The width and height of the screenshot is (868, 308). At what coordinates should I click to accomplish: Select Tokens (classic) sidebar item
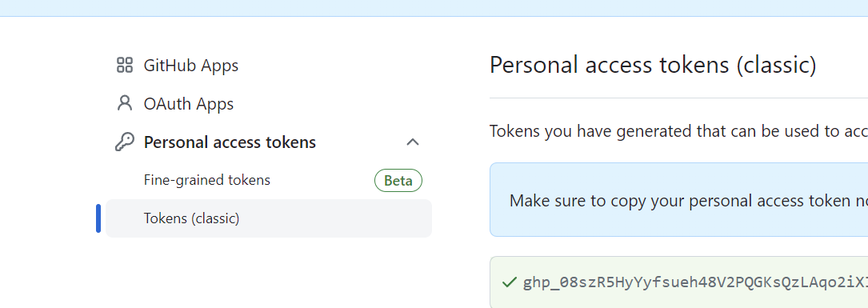[x=269, y=218]
